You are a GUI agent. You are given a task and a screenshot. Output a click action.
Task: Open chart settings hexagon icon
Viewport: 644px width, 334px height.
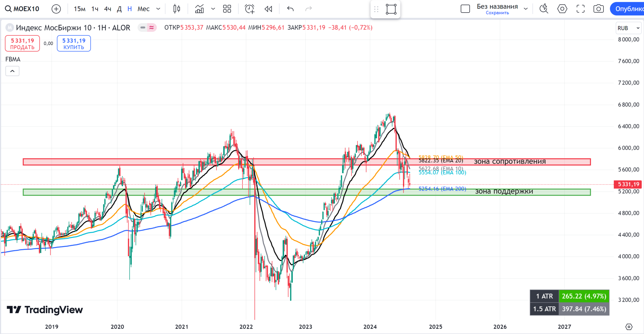click(562, 9)
